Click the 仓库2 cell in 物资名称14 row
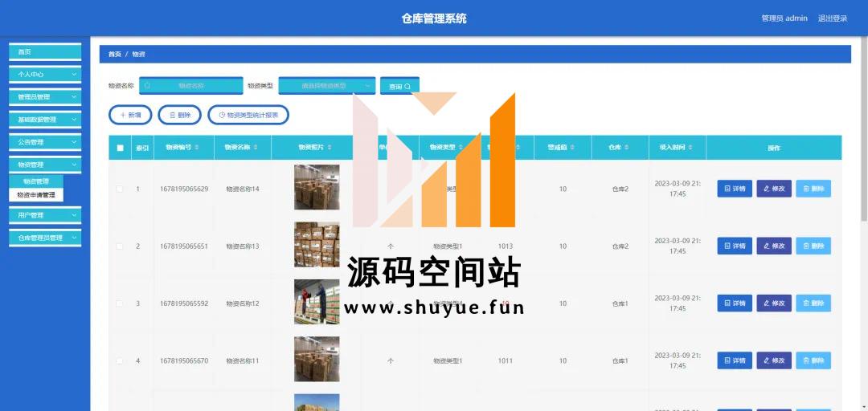Viewport: 868px width, 411px height. tap(620, 189)
